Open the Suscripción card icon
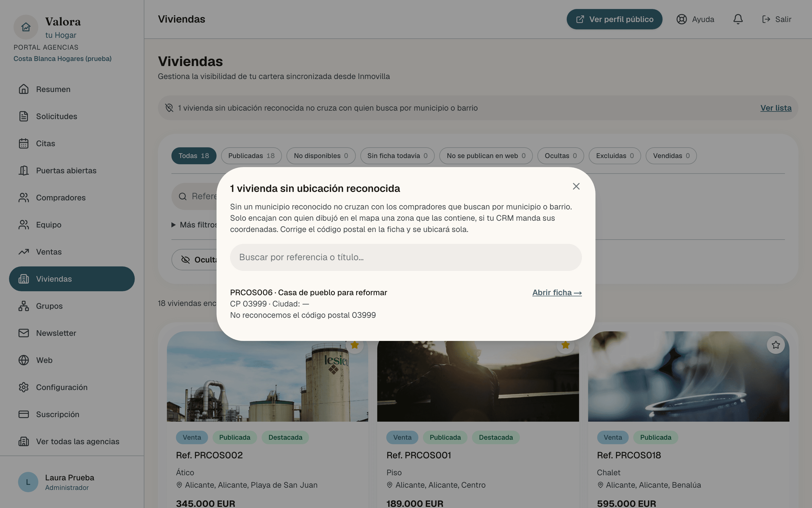The image size is (812, 508). point(23,414)
